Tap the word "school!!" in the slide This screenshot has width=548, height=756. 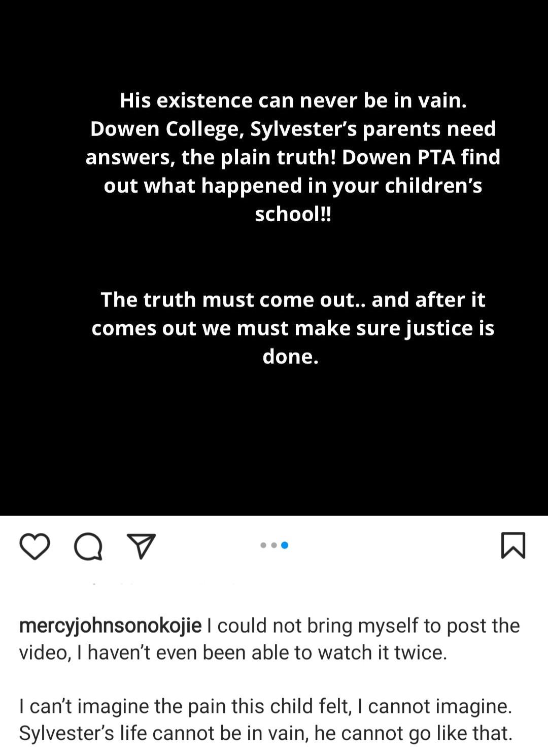click(x=293, y=214)
